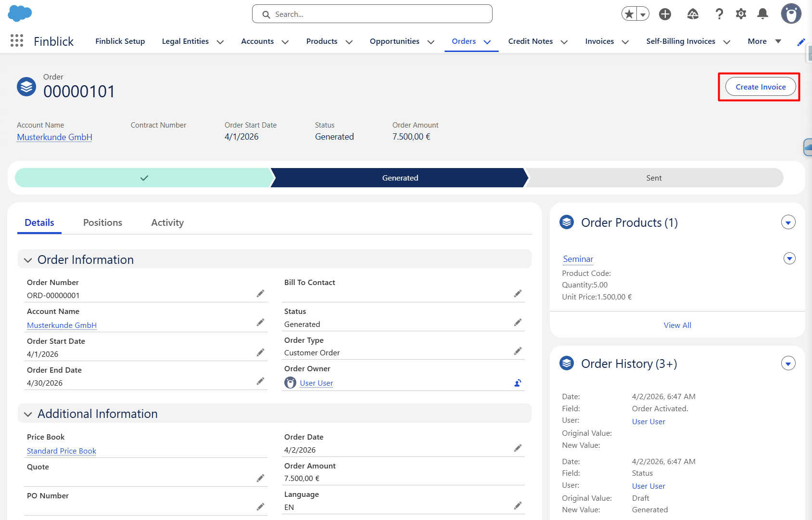The height and width of the screenshot is (520, 812).
Task: Edit the Status field pencil
Action: (518, 323)
